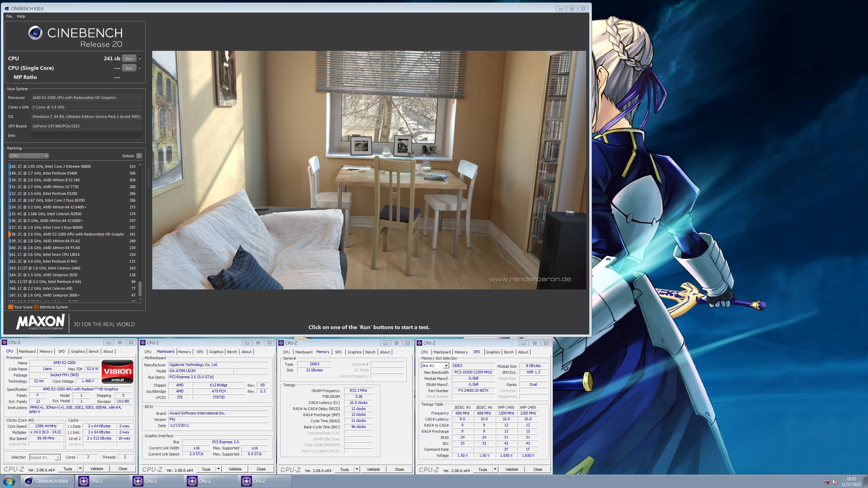Image resolution: width=868 pixels, height=488 pixels.
Task: Click Cinebench title bar app icon
Action: coord(7,8)
